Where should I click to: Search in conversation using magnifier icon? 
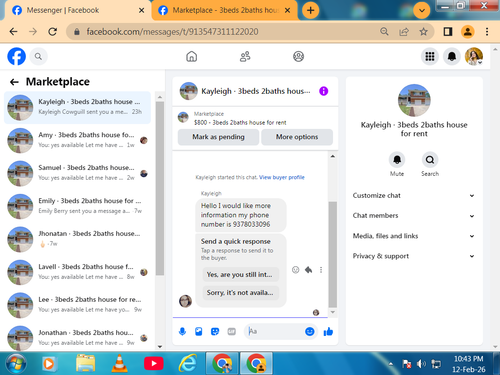[x=430, y=160]
